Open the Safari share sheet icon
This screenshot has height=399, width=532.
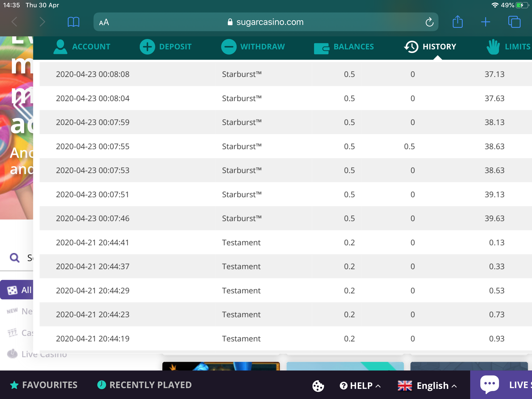(458, 22)
